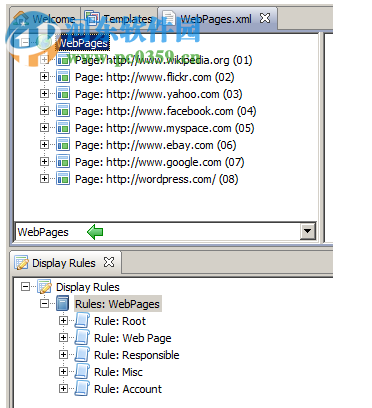Expand the Rule: Root node

point(63,321)
